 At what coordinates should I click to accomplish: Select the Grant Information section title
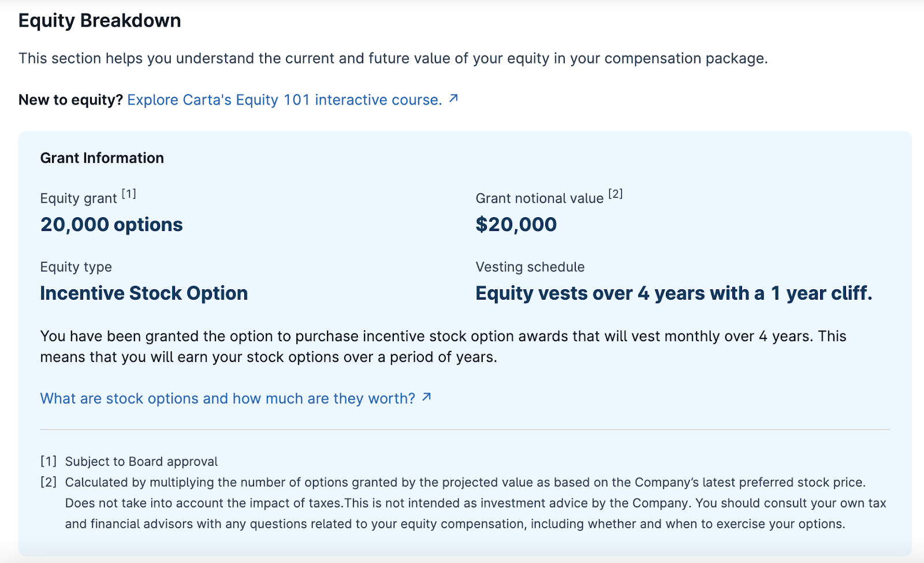[x=102, y=158]
